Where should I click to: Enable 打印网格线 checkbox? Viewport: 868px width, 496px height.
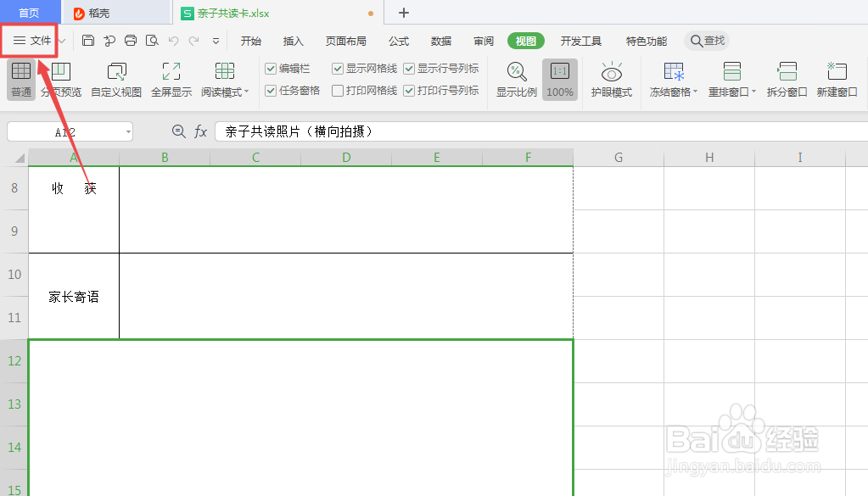pyautogui.click(x=338, y=91)
